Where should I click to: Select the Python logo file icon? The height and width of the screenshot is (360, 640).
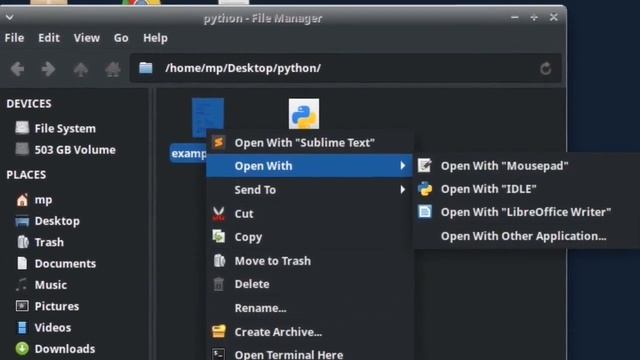coord(304,114)
